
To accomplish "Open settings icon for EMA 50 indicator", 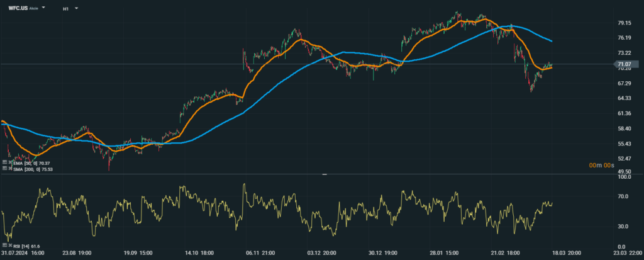I will point(4,163).
